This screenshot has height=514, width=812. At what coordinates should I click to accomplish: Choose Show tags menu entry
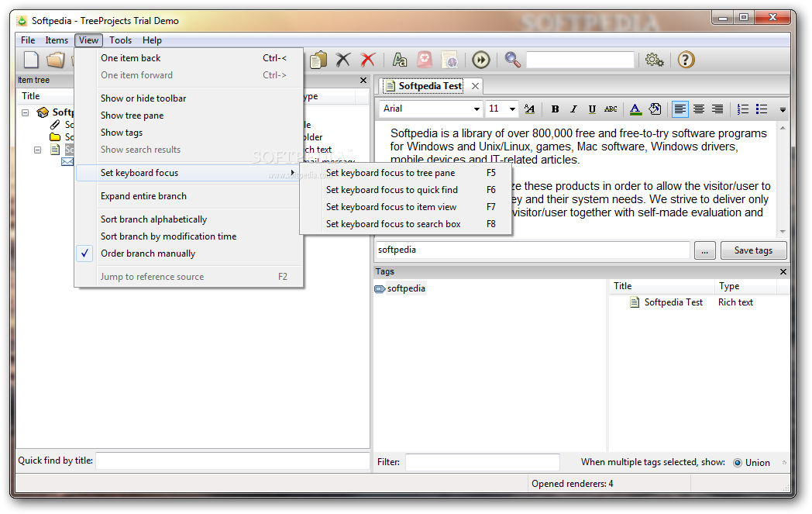tap(188, 133)
